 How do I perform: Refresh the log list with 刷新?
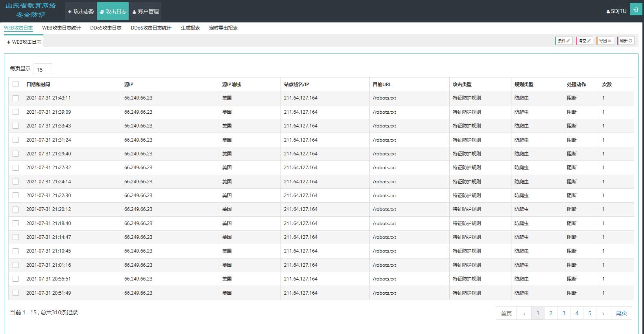626,41
